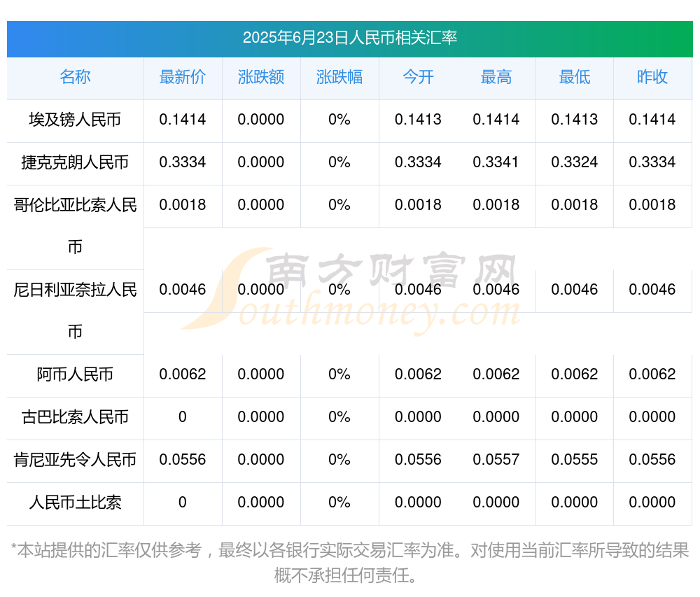Click 人民币土比索 latest price 0
This screenshot has height=597, width=700.
pyautogui.click(x=183, y=503)
